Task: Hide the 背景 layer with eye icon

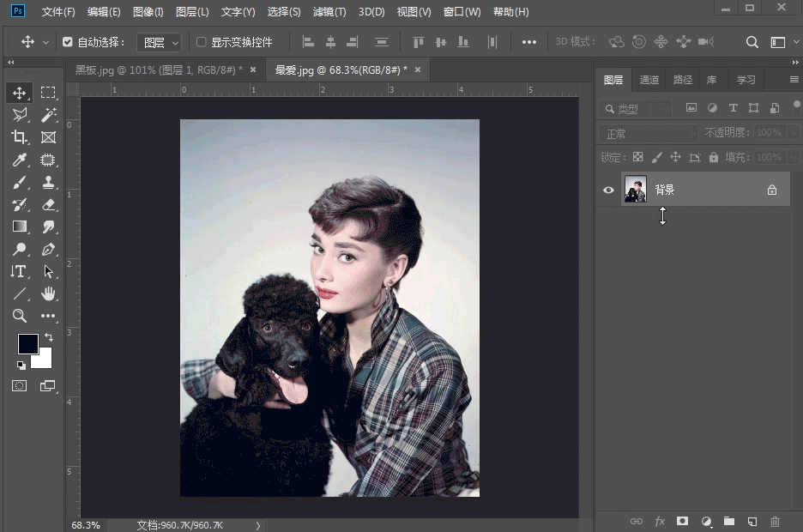Action: click(x=609, y=190)
